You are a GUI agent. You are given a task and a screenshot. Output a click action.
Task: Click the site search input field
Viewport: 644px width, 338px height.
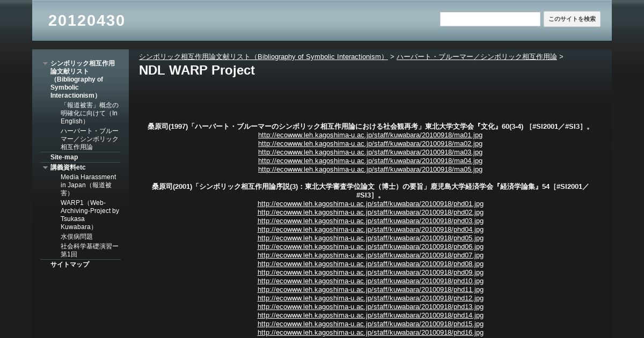(490, 19)
